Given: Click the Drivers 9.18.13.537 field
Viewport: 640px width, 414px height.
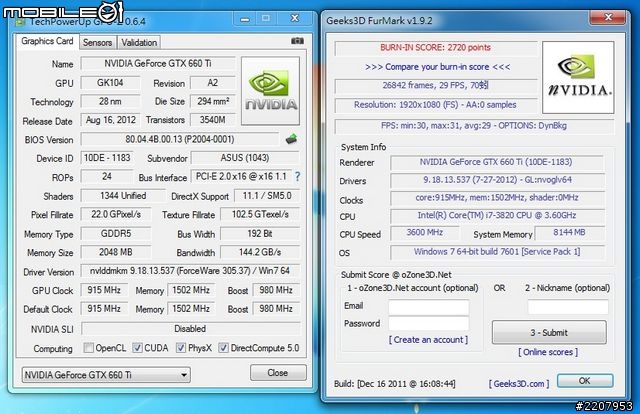Looking at the screenshot, I should pyautogui.click(x=496, y=180).
